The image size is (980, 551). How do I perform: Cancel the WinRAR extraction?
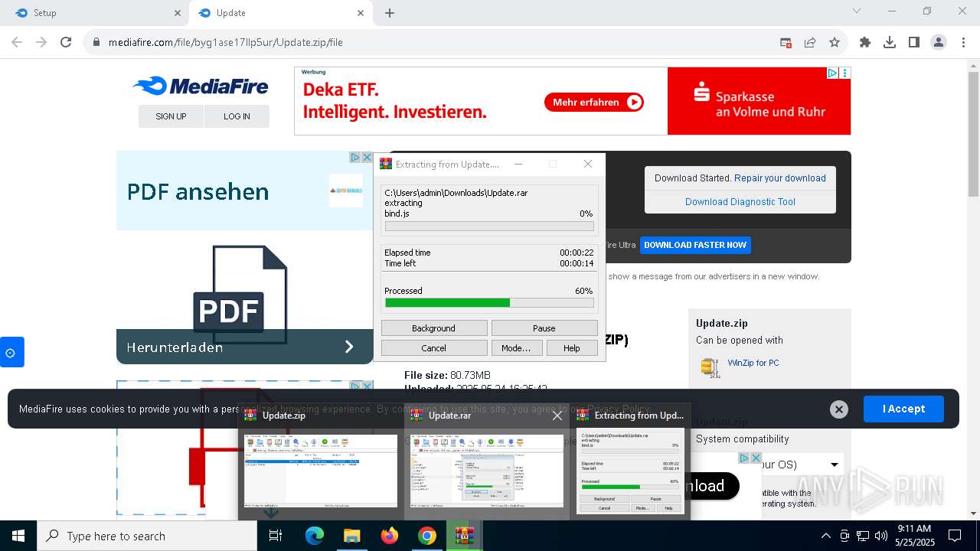(434, 347)
